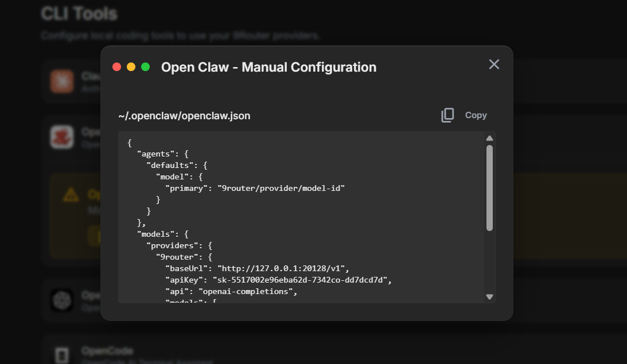Click the "api": "openai-completions" line

click(232, 292)
